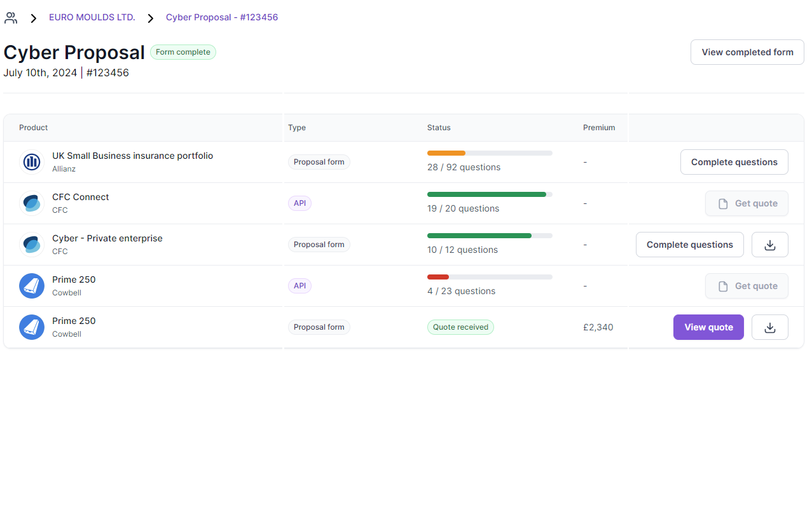Download the Prime 250 quote document

click(x=769, y=327)
